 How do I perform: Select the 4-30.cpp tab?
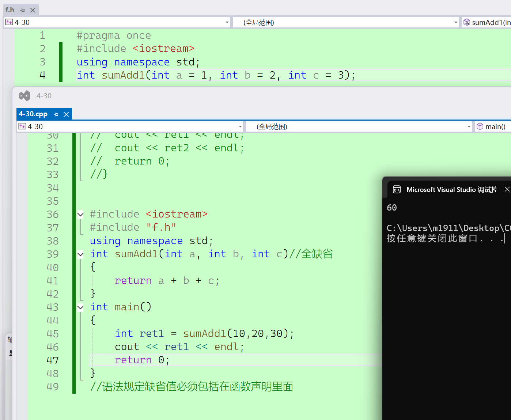[33, 114]
